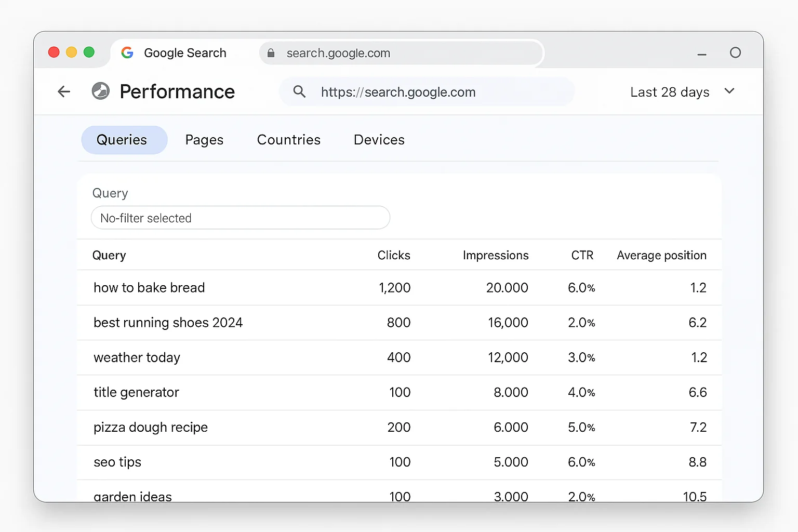The image size is (798, 532).
Task: Open the chevron beside Last 28 days
Action: pos(729,91)
